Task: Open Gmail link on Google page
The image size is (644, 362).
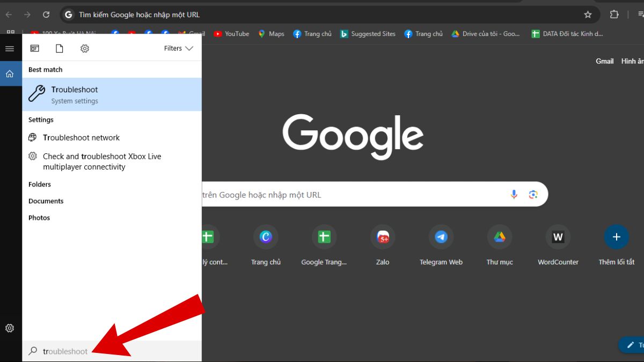Action: point(604,61)
